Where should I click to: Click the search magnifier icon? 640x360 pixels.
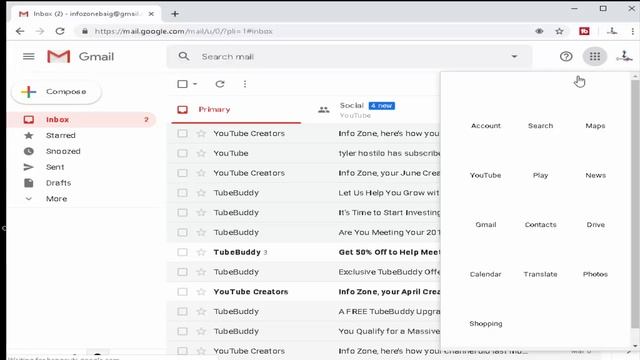tap(184, 56)
